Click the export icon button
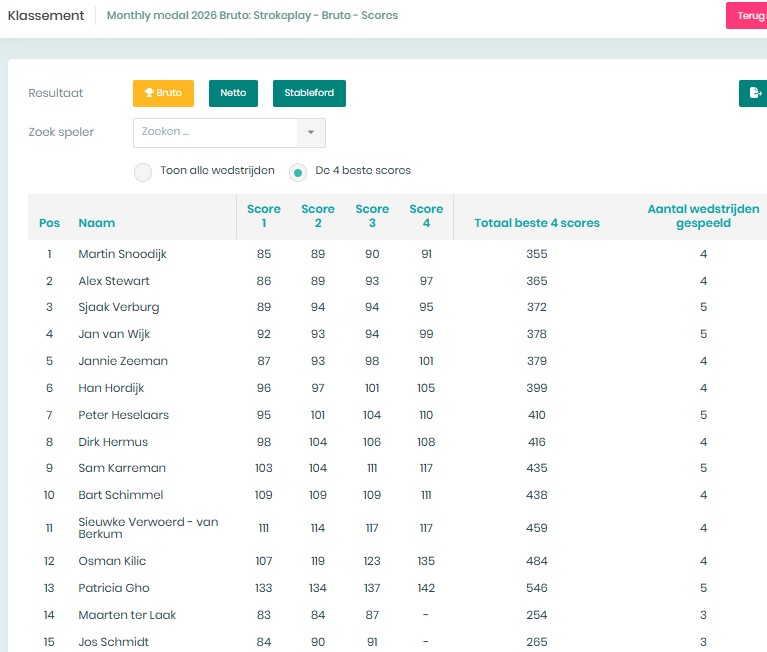Screen dimensions: 767x652 tap(754, 93)
